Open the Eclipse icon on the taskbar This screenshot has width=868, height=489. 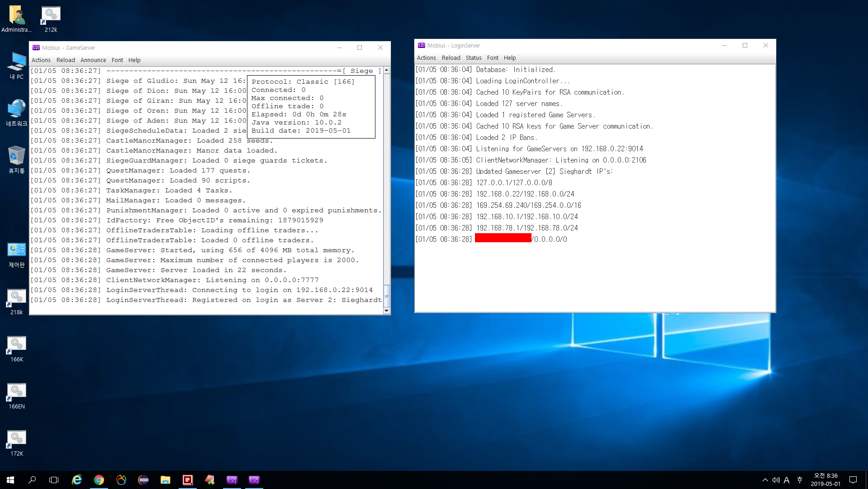143,480
